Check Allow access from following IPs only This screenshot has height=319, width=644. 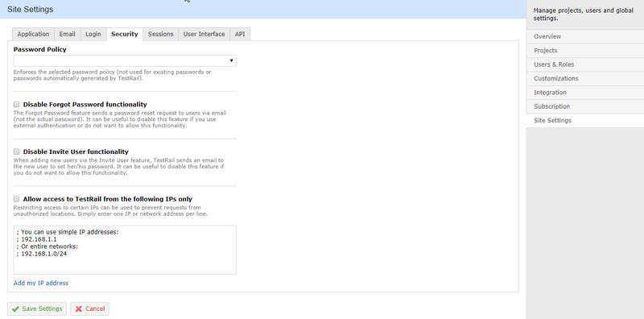tap(16, 199)
